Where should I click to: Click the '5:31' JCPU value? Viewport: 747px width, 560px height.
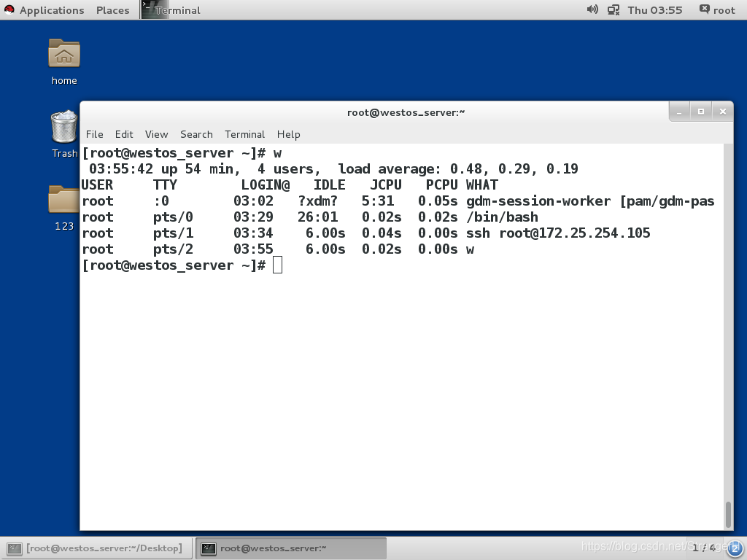coord(378,201)
